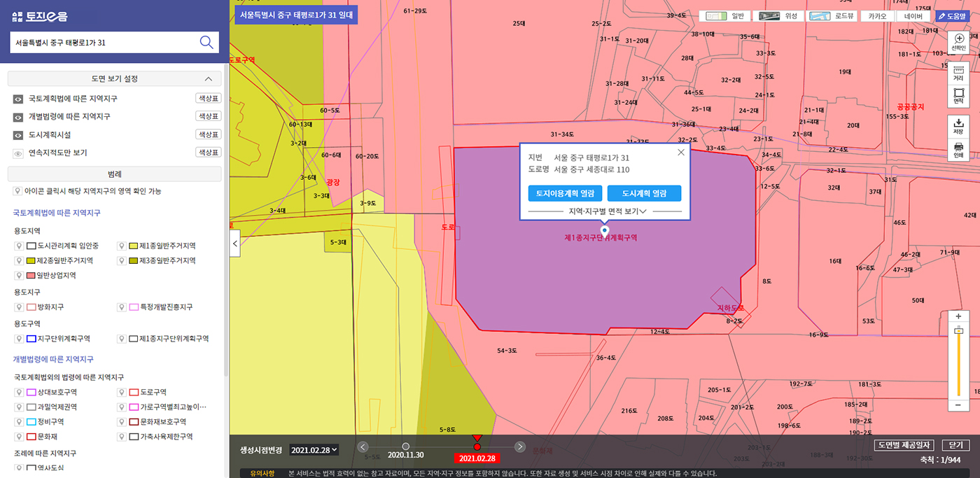
Task: Toggle visibility of 개별법령에 따른 지역지구
Action: click(x=18, y=116)
